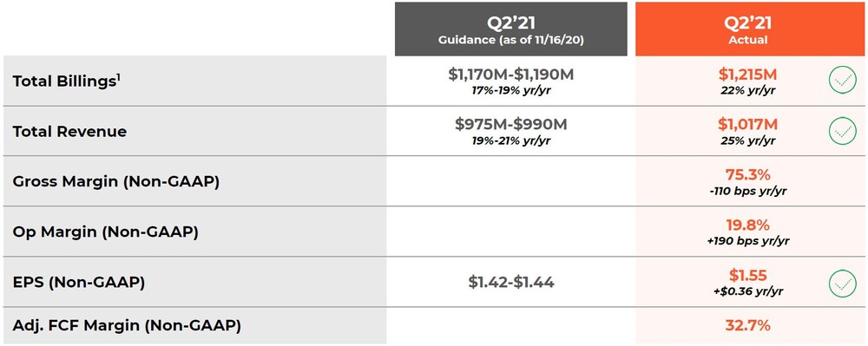Viewport: 868px width, 346px height.
Task: Click the 32.7% adjusted FCF margin figure
Action: tap(747, 325)
